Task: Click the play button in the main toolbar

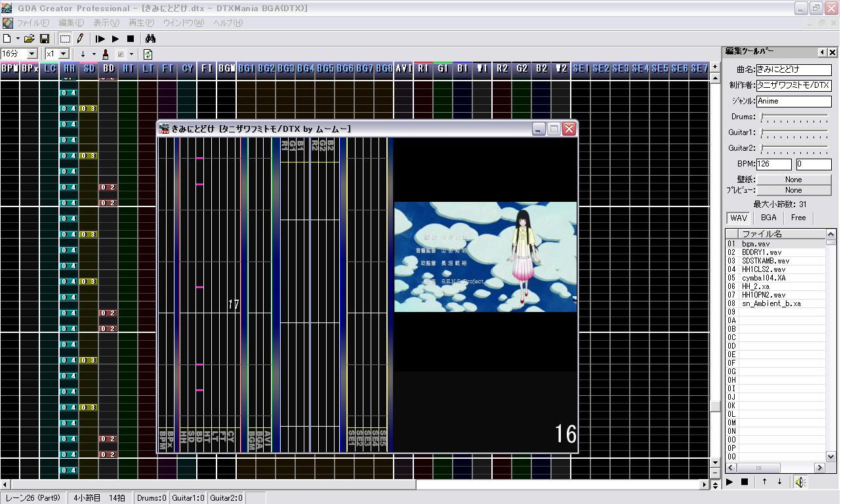Action: (115, 39)
